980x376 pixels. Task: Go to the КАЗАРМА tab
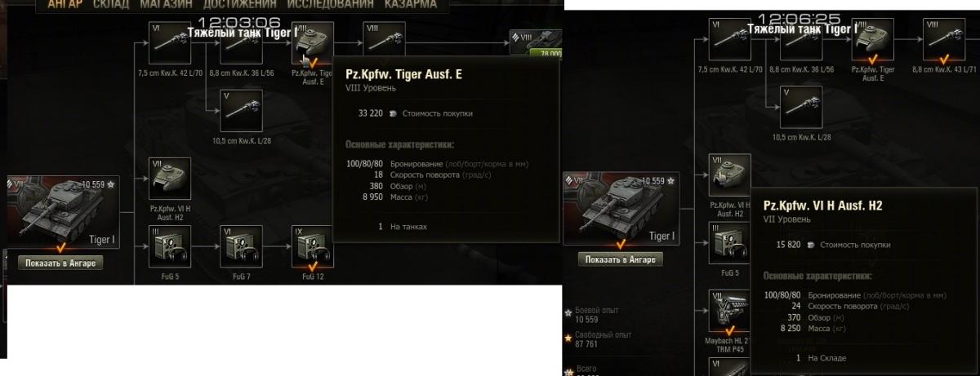pyautogui.click(x=411, y=5)
